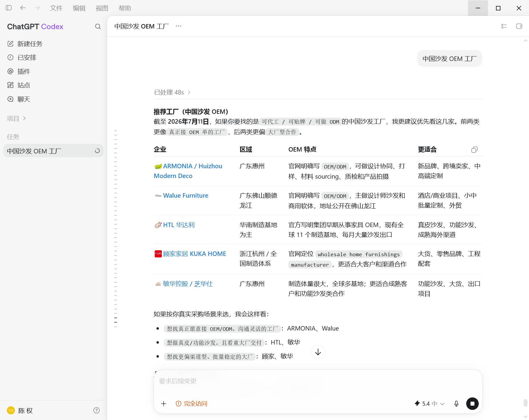This screenshot has width=529, height=420.
Task: Minimize the application window
Action: pos(478,8)
